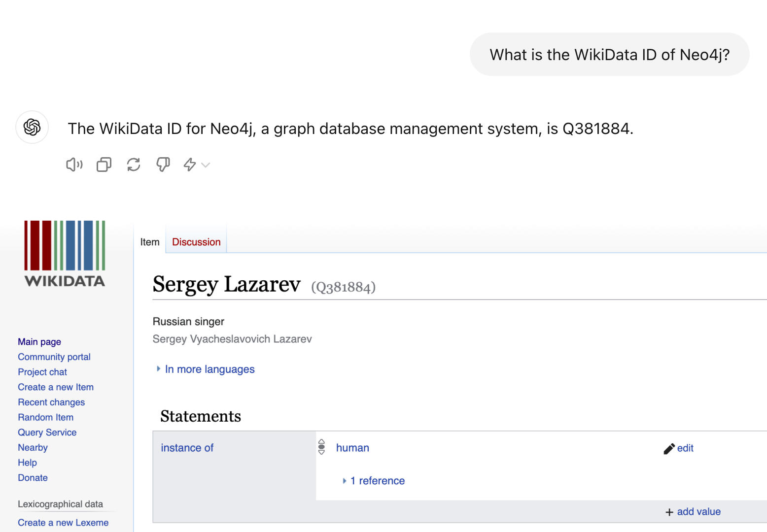Viewport: 767px width, 532px height.
Task: Click the add value link
Action: [x=699, y=512]
